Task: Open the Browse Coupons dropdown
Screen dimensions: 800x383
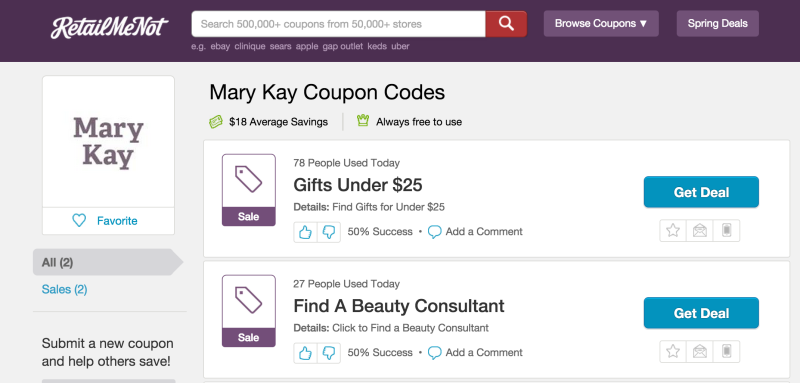Action: (601, 23)
